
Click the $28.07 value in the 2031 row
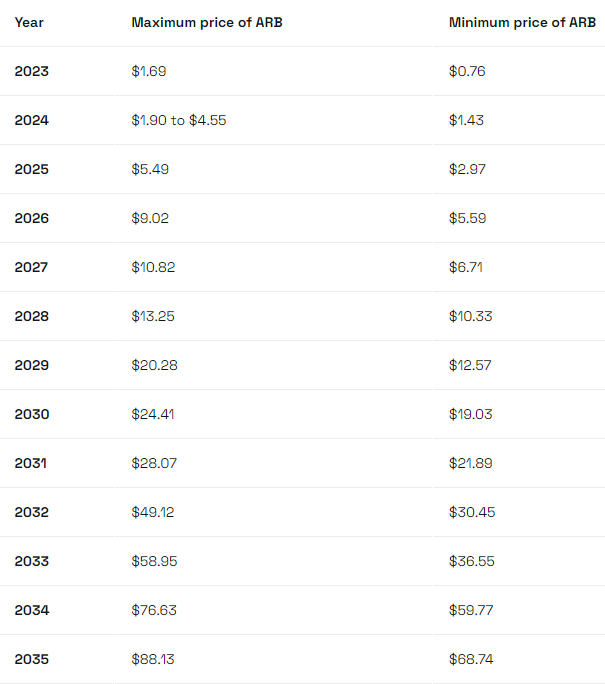click(x=154, y=463)
